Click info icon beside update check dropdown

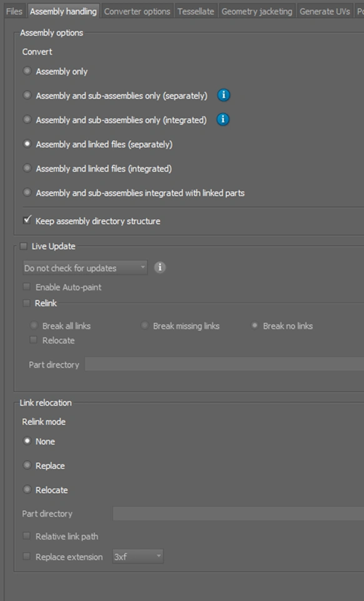tap(160, 267)
